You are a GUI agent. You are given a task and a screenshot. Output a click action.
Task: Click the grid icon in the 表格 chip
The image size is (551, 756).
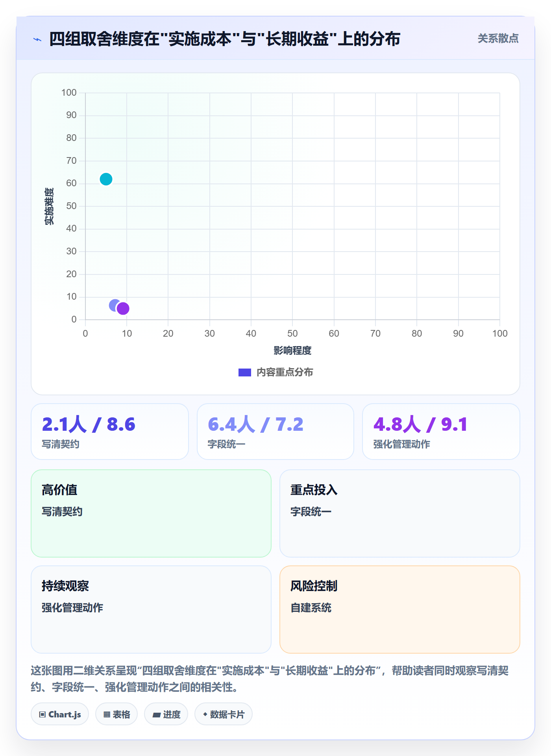(107, 715)
